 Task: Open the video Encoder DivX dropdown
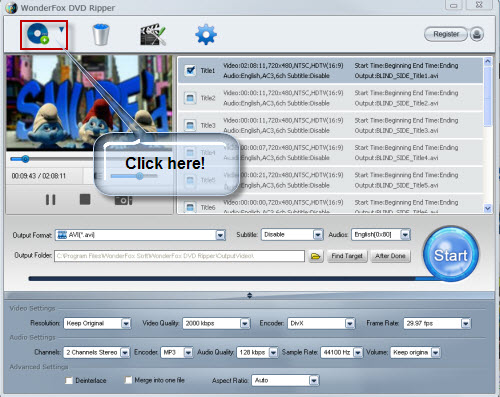[349, 323]
